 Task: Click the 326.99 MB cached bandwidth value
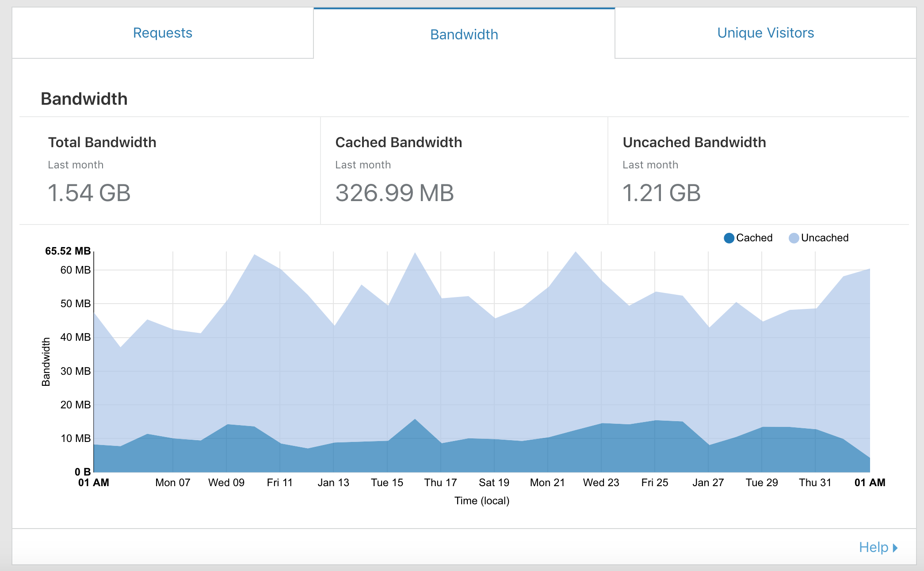394,193
